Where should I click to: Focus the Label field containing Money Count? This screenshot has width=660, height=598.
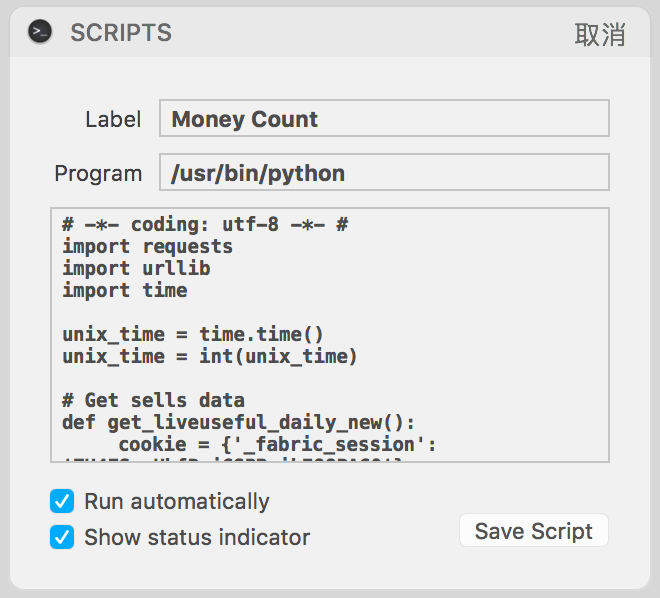384,119
